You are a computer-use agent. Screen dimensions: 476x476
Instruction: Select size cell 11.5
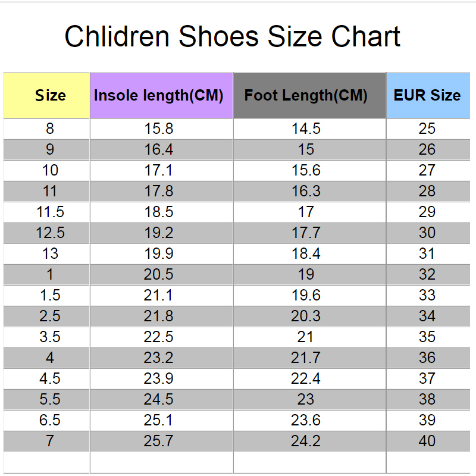coord(50,212)
